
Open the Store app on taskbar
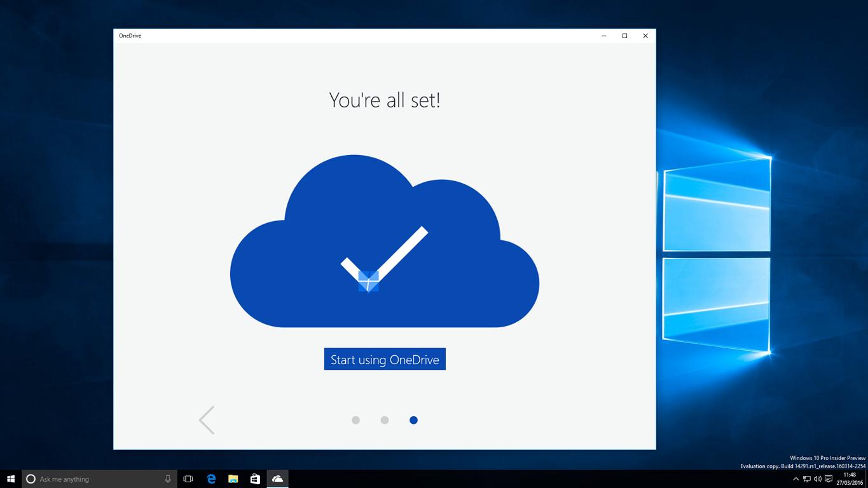pyautogui.click(x=255, y=479)
